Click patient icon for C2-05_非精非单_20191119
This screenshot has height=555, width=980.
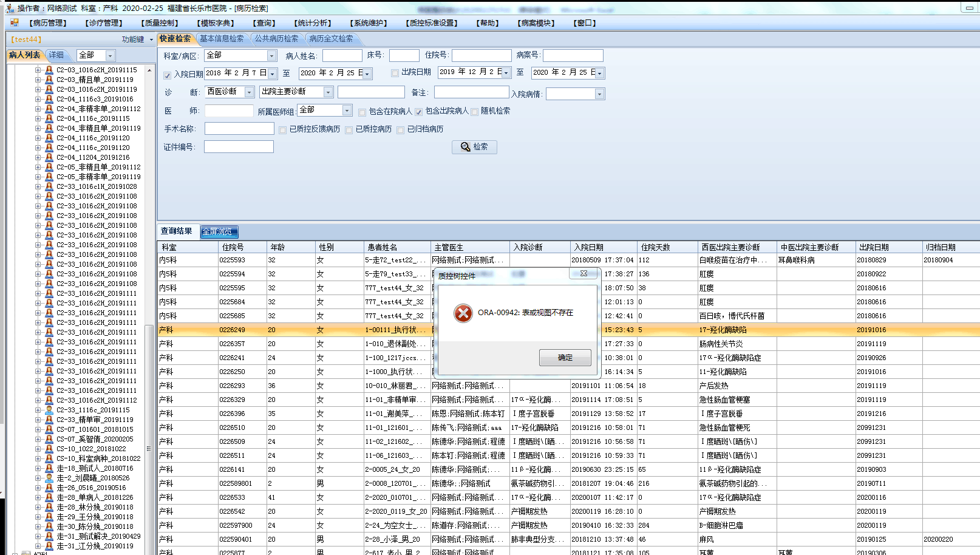pos(49,177)
